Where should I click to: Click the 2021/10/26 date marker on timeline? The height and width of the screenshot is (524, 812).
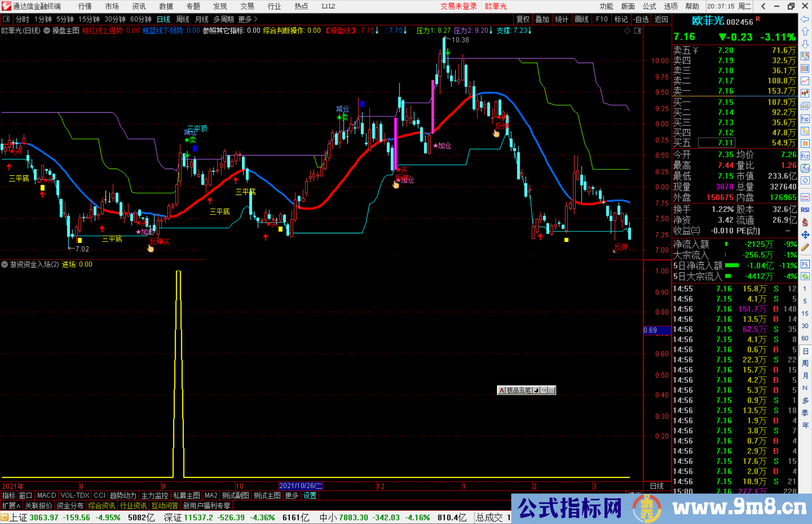pyautogui.click(x=300, y=486)
